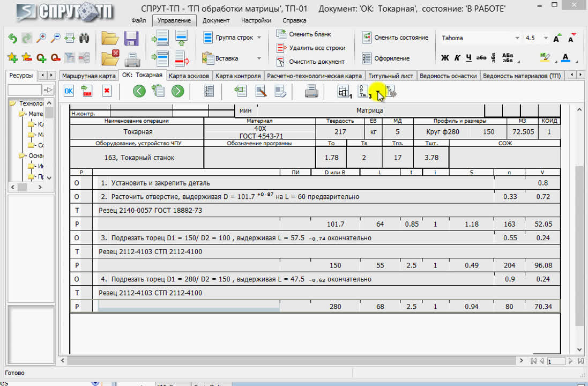Open the Документ menu tab
588x386 pixels.
pos(216,20)
